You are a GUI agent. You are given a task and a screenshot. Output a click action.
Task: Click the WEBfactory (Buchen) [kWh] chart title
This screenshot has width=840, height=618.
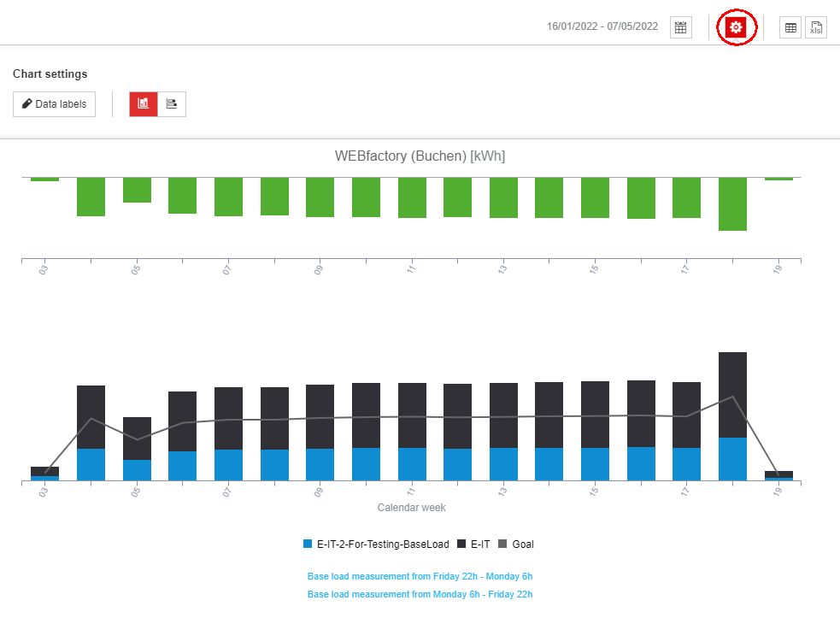[420, 156]
